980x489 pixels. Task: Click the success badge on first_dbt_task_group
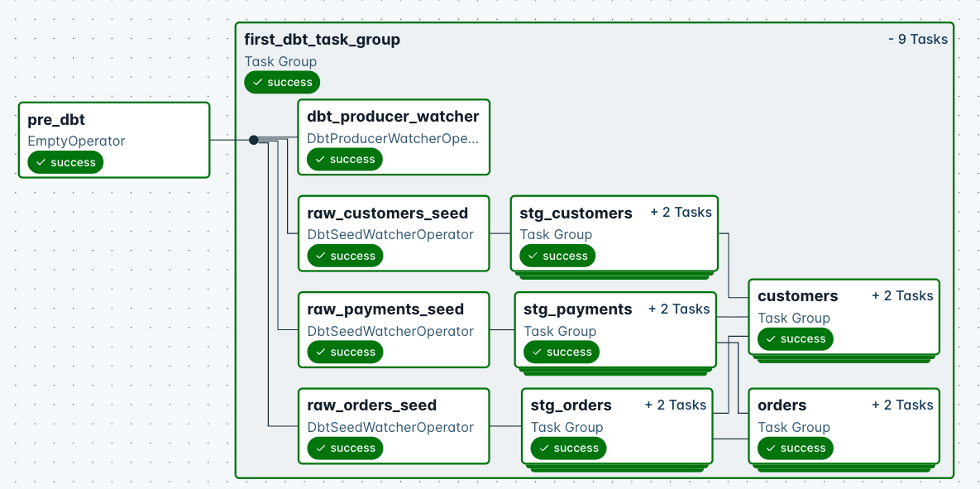pyautogui.click(x=282, y=82)
